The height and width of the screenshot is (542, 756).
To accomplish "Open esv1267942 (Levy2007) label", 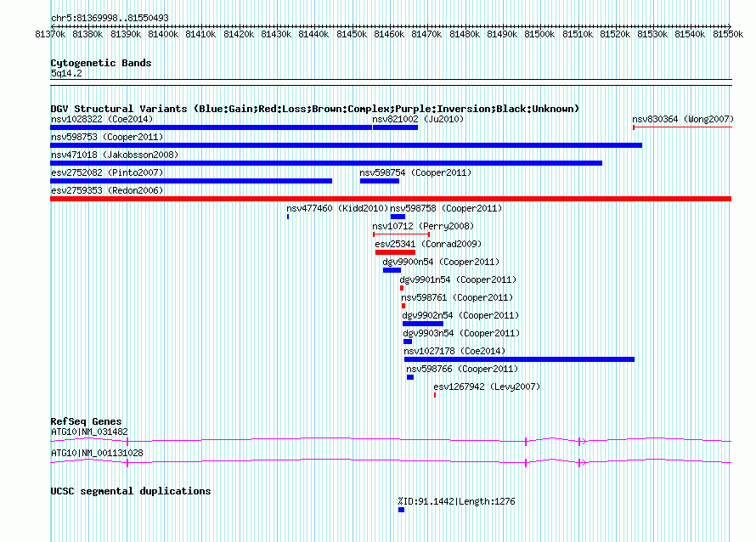I will (487, 387).
